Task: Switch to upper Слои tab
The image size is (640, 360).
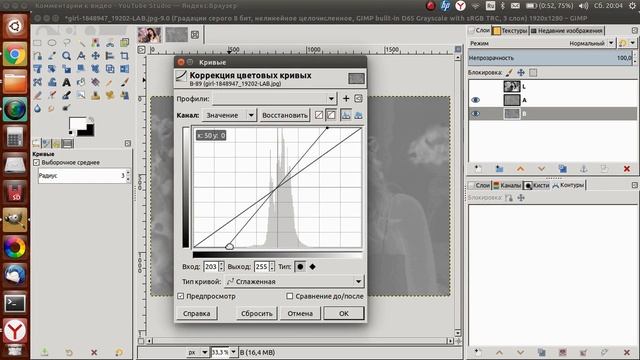Action: 479,31
